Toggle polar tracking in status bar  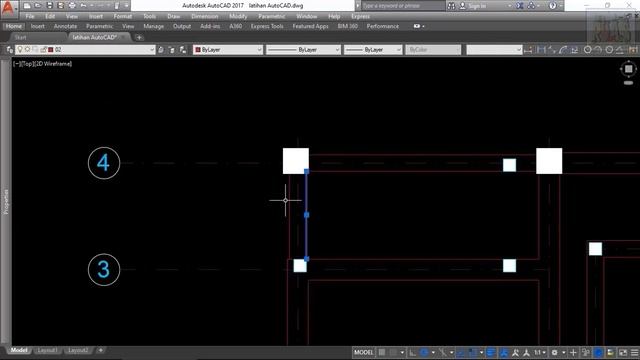(424, 352)
